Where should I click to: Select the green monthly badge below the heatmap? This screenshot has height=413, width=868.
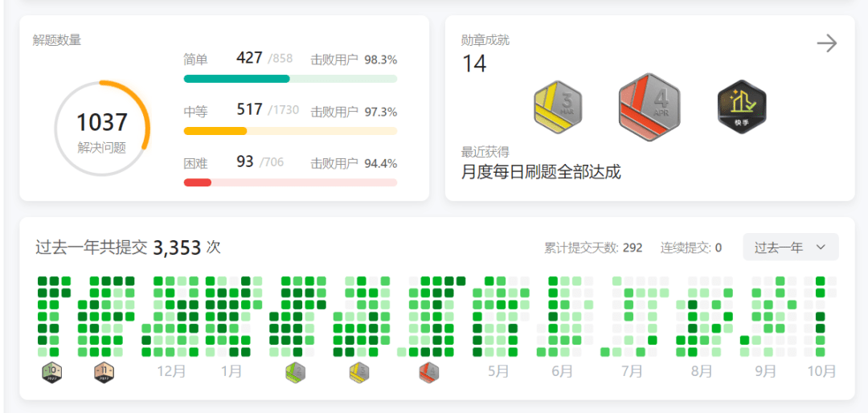click(296, 371)
